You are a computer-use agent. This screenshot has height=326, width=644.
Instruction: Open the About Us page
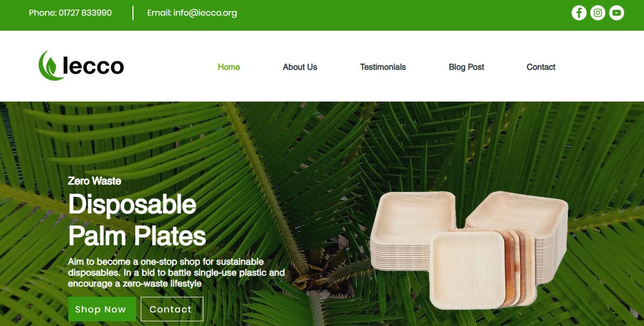point(300,67)
